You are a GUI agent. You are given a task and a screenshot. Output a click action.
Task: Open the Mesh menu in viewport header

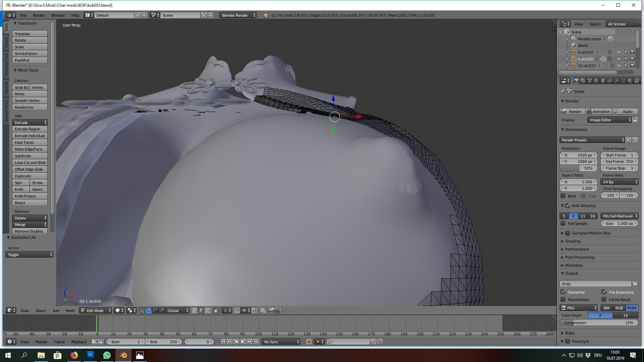click(70, 310)
